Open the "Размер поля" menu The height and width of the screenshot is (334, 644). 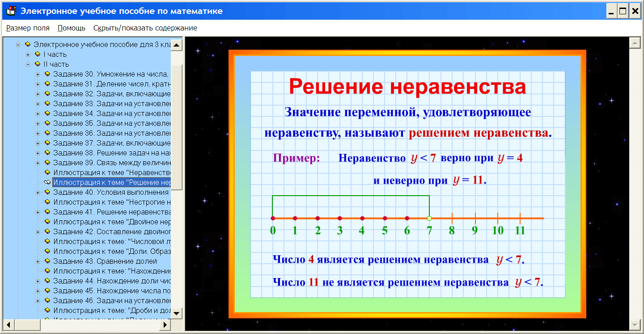[28, 27]
